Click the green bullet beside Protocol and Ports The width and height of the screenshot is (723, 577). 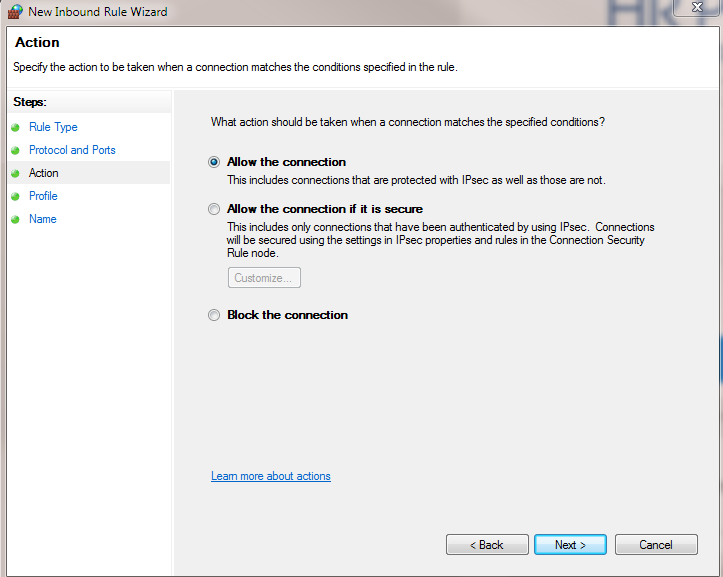click(x=15, y=151)
